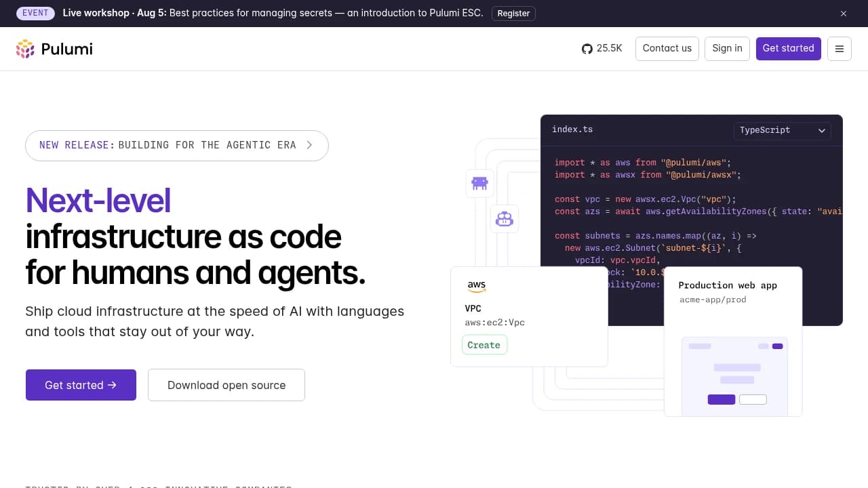Open New Release: Building for the Agentic Era
This screenshot has height=488, width=868.
pos(177,145)
